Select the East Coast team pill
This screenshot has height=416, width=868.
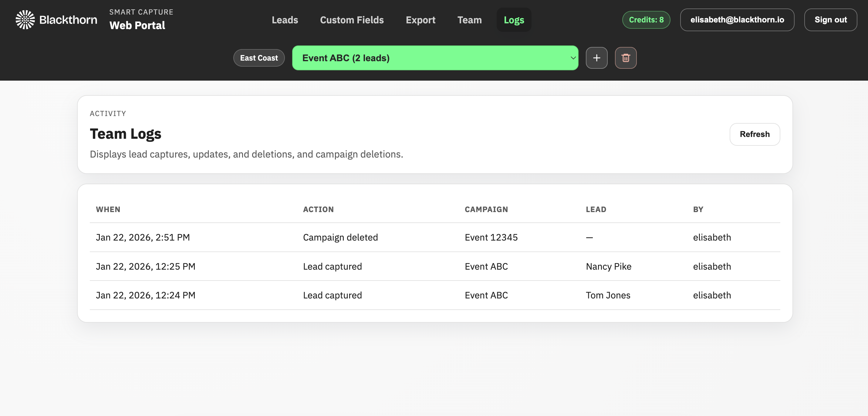259,58
